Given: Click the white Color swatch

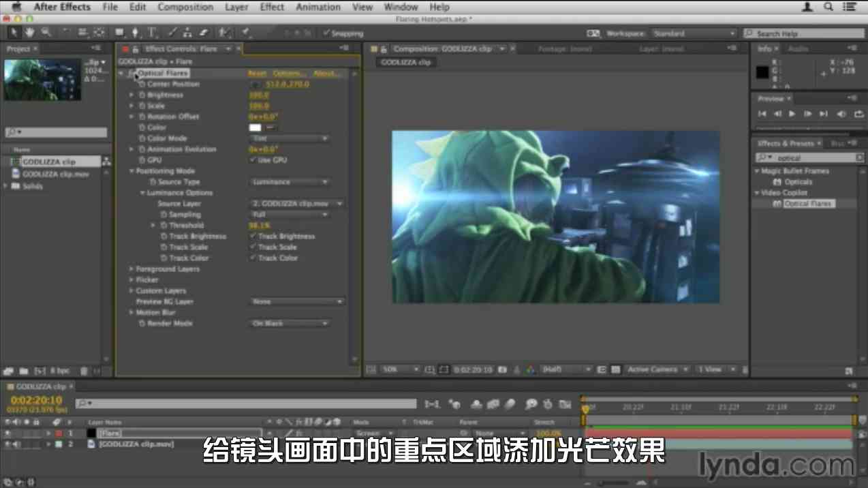Looking at the screenshot, I should tap(255, 127).
